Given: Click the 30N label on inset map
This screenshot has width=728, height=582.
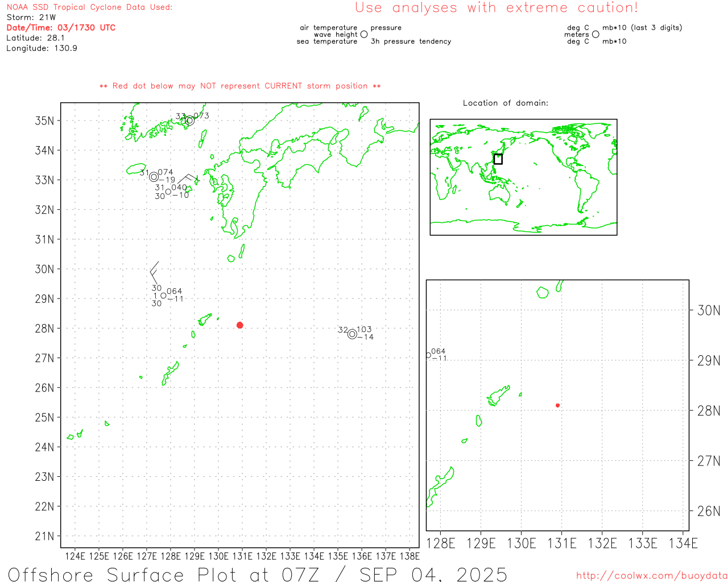Looking at the screenshot, I should (x=709, y=310).
